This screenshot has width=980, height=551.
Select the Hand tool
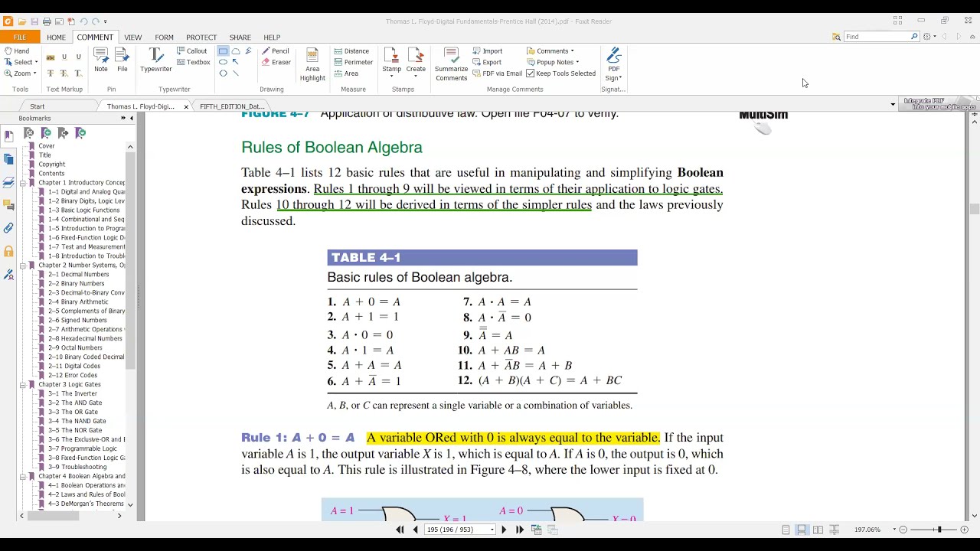[17, 51]
